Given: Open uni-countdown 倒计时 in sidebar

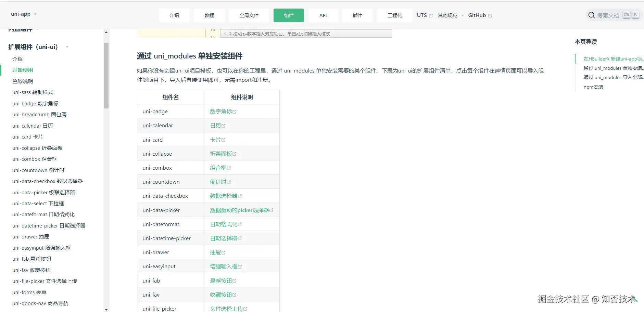Looking at the screenshot, I should click(38, 170).
